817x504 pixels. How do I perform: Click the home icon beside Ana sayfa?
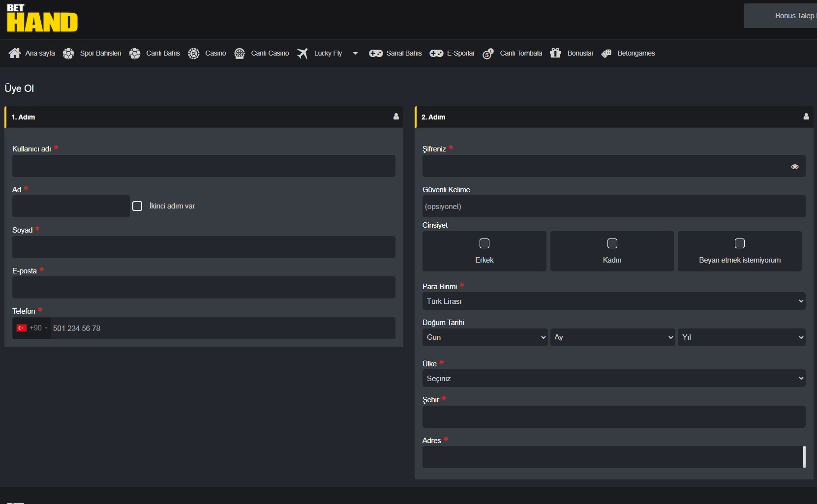15,53
